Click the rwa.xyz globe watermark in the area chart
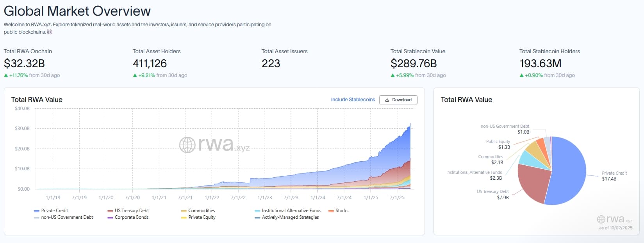The width and height of the screenshot is (644, 243). point(187,145)
